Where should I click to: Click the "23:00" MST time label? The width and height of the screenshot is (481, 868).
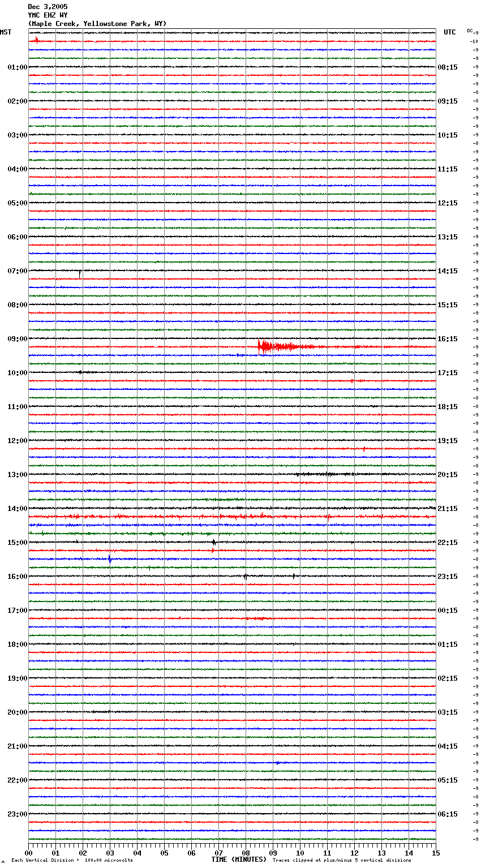coord(18,814)
